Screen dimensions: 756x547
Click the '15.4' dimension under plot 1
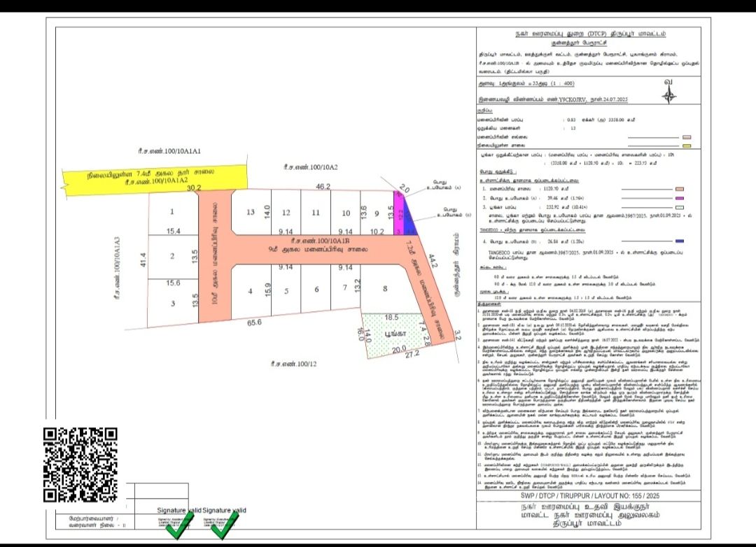pyautogui.click(x=173, y=232)
